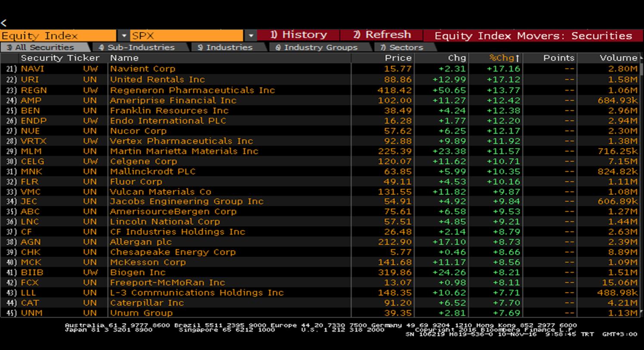644x350 pixels.
Task: Select the ENDP ticker
Action: (34, 121)
